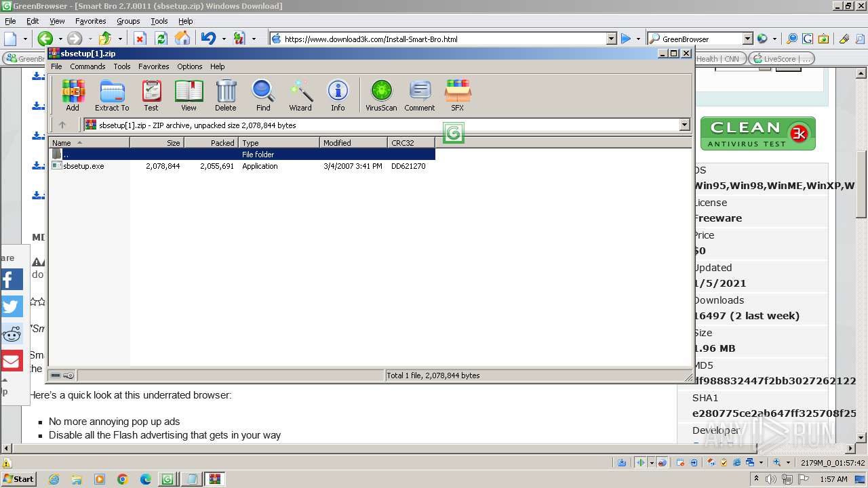Click GreenBrowser stop button
Viewport: 868px width, 488px height.
[140, 39]
